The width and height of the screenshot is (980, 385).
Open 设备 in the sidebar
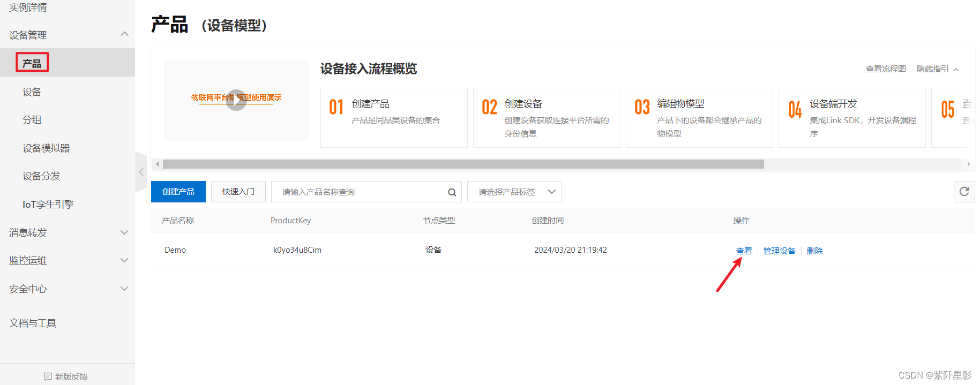click(x=32, y=92)
